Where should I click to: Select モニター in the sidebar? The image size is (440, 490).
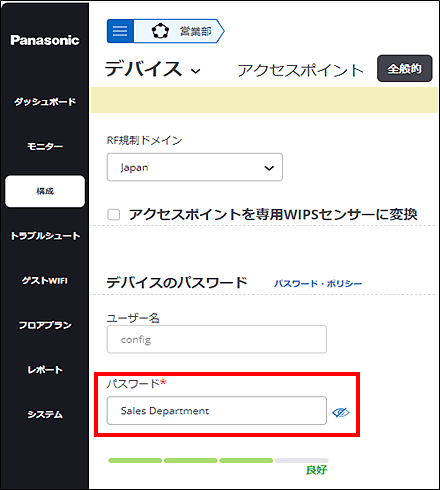45,146
